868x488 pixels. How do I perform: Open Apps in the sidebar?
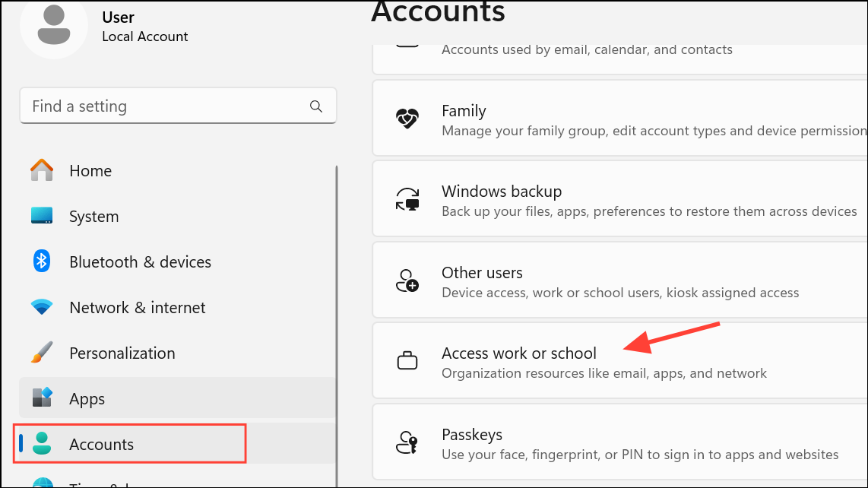177,398
